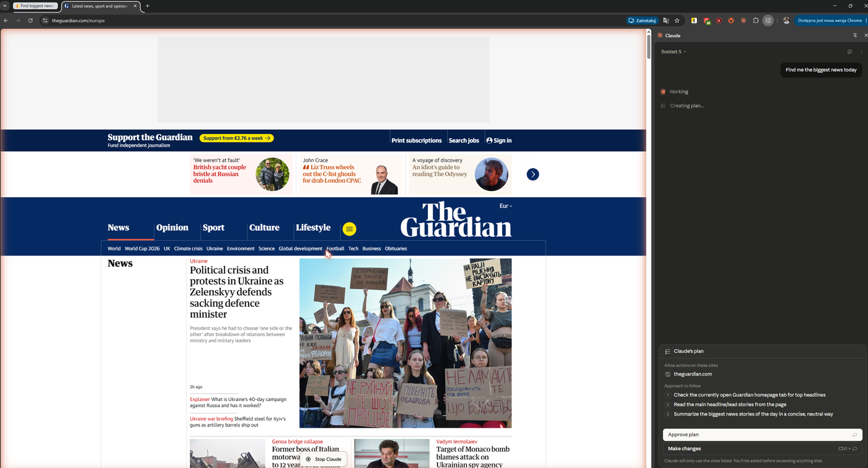The image size is (868, 468).
Task: Open the yellow extension icon in the toolbar
Action: point(694,20)
